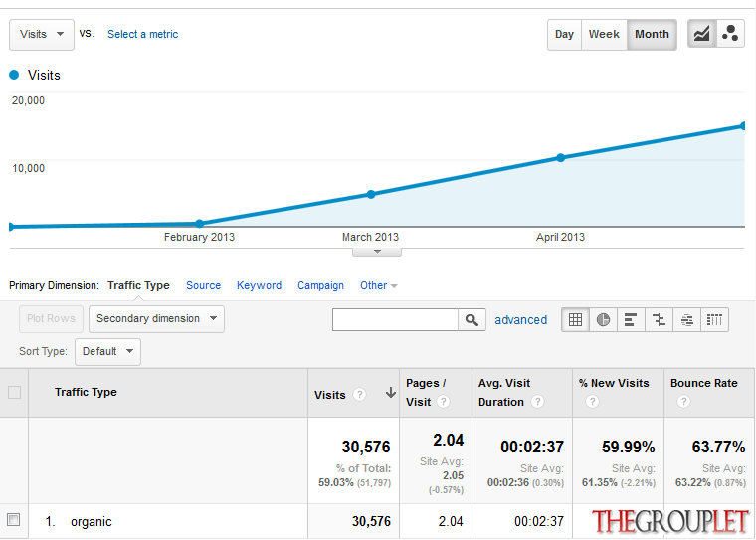
Task: Select the Month view button
Action: [x=652, y=34]
